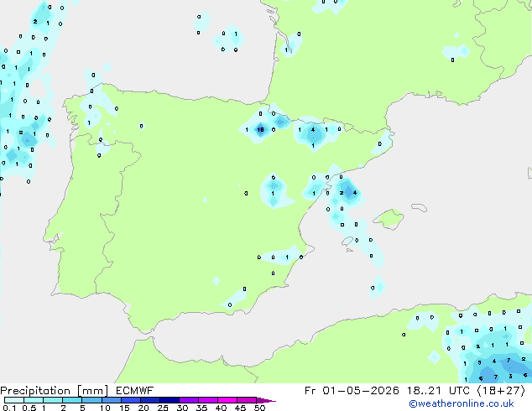Click the 'UTC' timezone label

coord(459,391)
